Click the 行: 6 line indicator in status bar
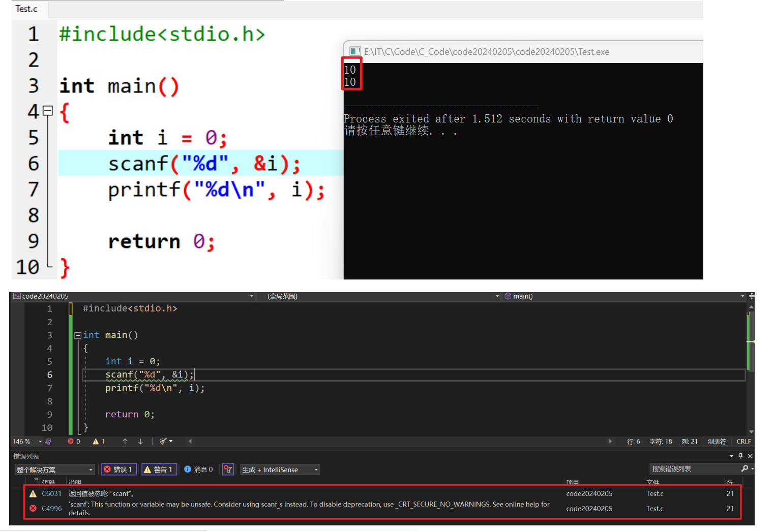The image size is (775, 532). (634, 442)
